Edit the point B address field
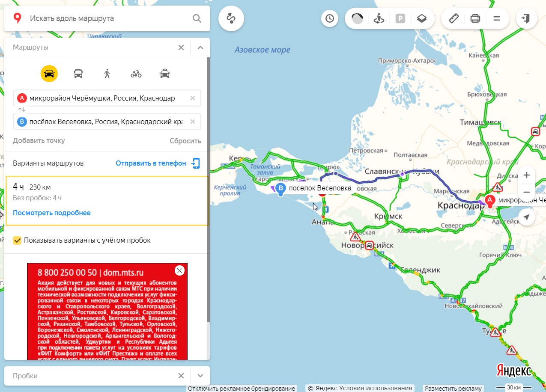 (106, 122)
